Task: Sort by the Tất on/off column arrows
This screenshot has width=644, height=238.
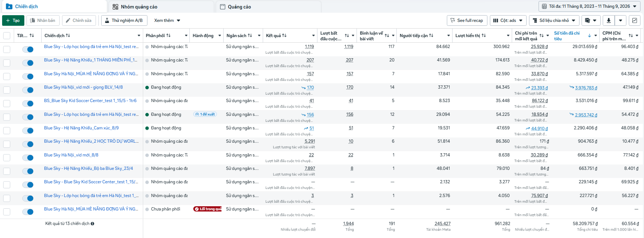Action: [32, 35]
